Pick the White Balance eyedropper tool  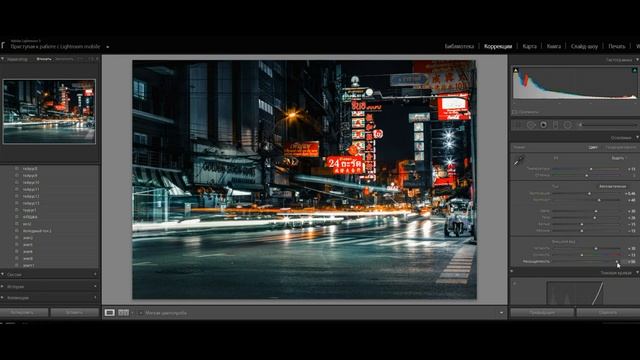(519, 161)
